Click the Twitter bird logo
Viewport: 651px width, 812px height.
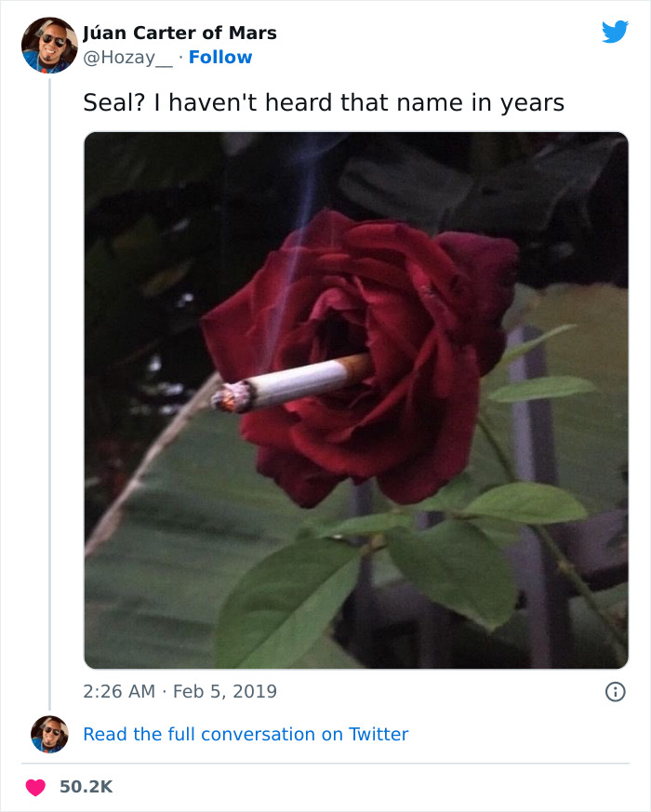pos(615,32)
